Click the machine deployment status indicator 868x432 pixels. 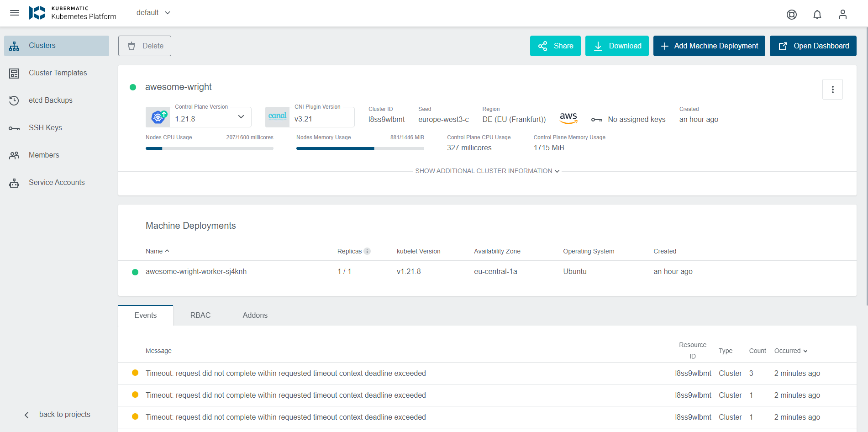coord(135,272)
